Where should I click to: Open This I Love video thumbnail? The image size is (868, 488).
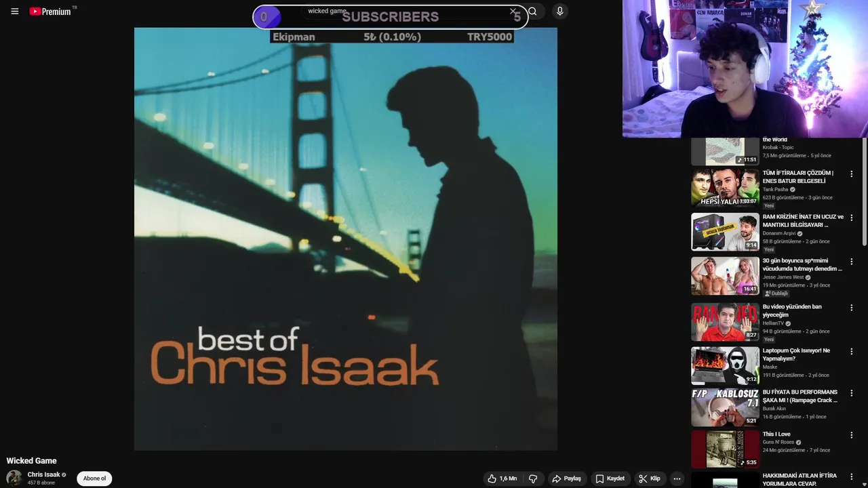tap(725, 449)
